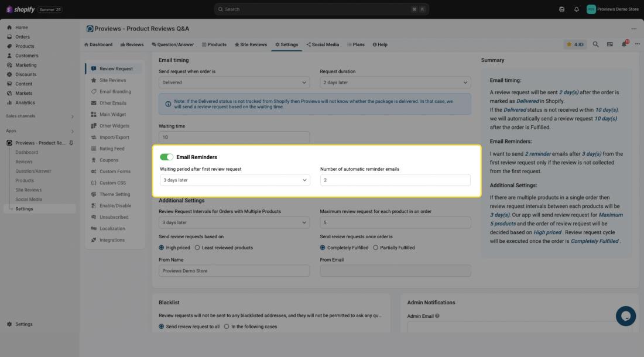
Task: Open the three-dot menu at top right
Action: (633, 29)
